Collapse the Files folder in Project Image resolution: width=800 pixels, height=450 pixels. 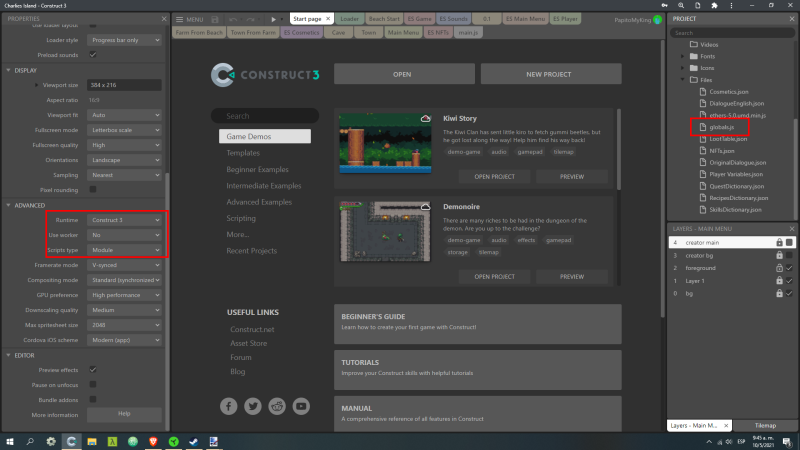pos(683,80)
